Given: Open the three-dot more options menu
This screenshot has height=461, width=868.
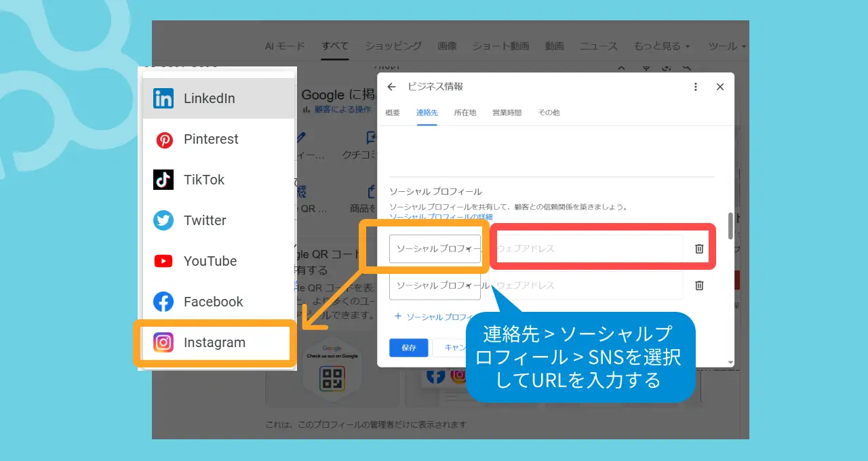Looking at the screenshot, I should [695, 87].
